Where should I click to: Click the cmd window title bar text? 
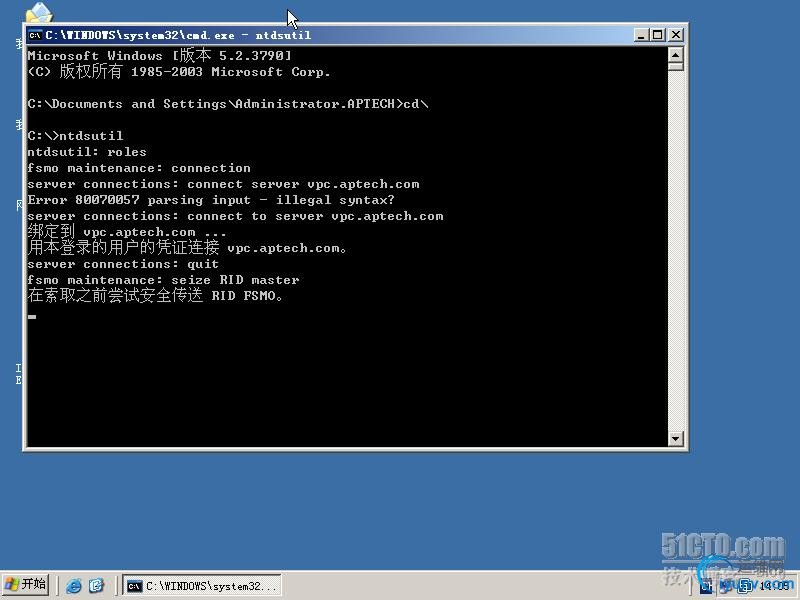(178, 35)
